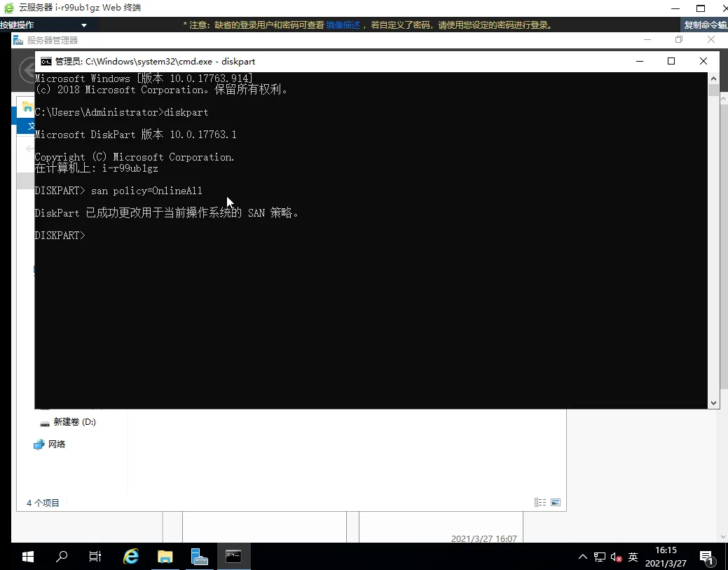Switch to large icons view in Explorer
The image size is (728, 570).
(556, 503)
